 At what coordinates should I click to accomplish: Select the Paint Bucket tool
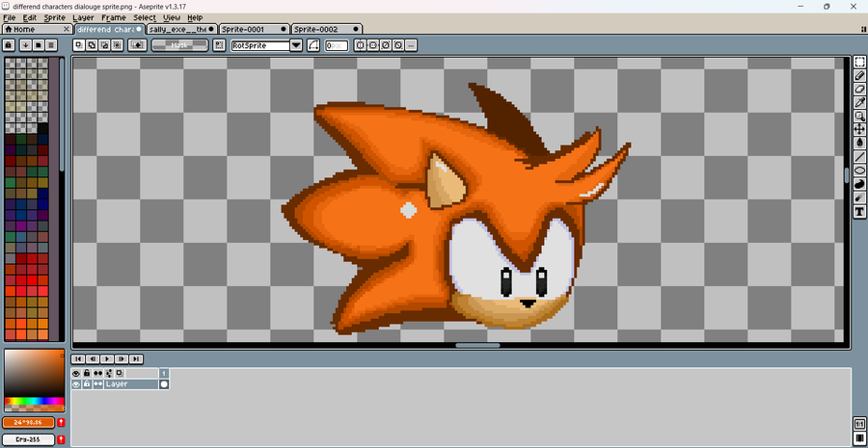click(859, 143)
